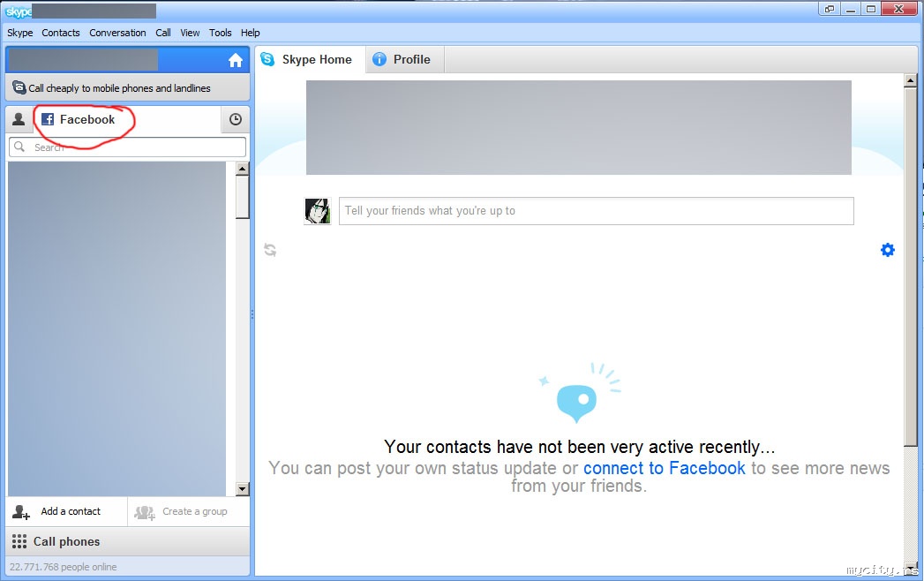Screen dimensions: 924x581
Task: Open the Help menu
Action: coord(251,33)
